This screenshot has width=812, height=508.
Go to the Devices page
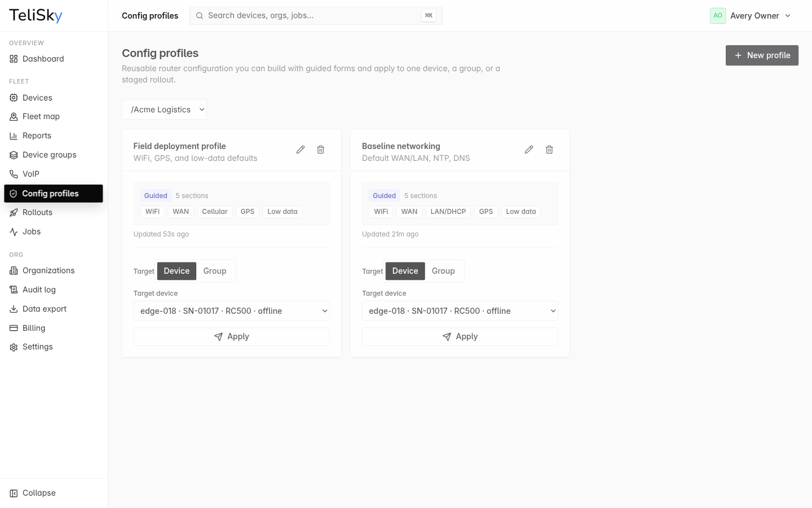(54, 98)
